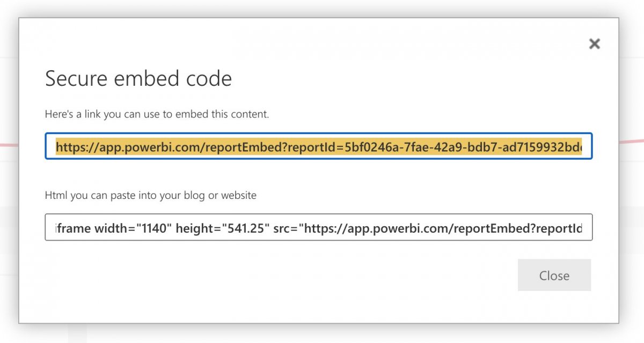This screenshot has width=644, height=343.
Task: Place cursor on src= attribute in iframe code
Action: pos(286,228)
